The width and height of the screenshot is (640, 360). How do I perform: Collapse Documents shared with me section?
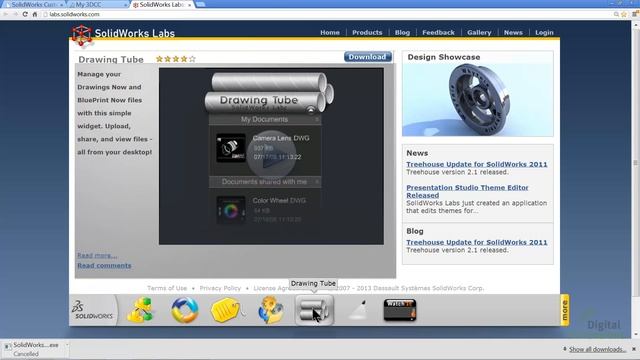pos(317,182)
